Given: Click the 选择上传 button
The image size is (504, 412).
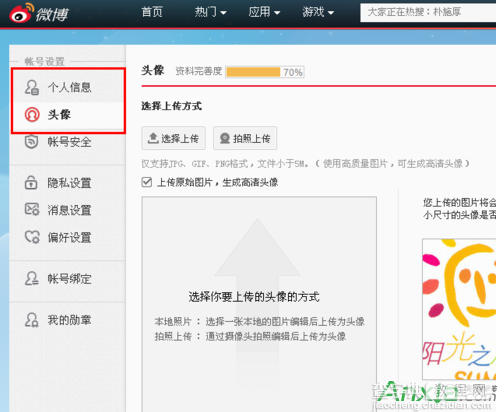Looking at the screenshot, I should (173, 138).
